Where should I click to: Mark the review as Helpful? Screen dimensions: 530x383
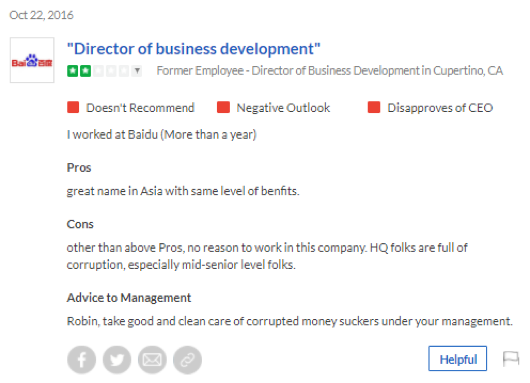458,359
